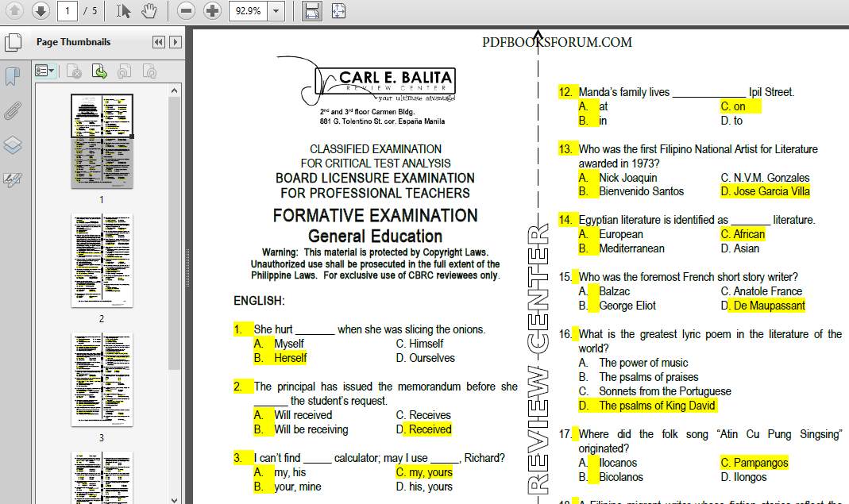Toggle fit-width scrolling mode
This screenshot has height=504, width=849.
tap(312, 11)
